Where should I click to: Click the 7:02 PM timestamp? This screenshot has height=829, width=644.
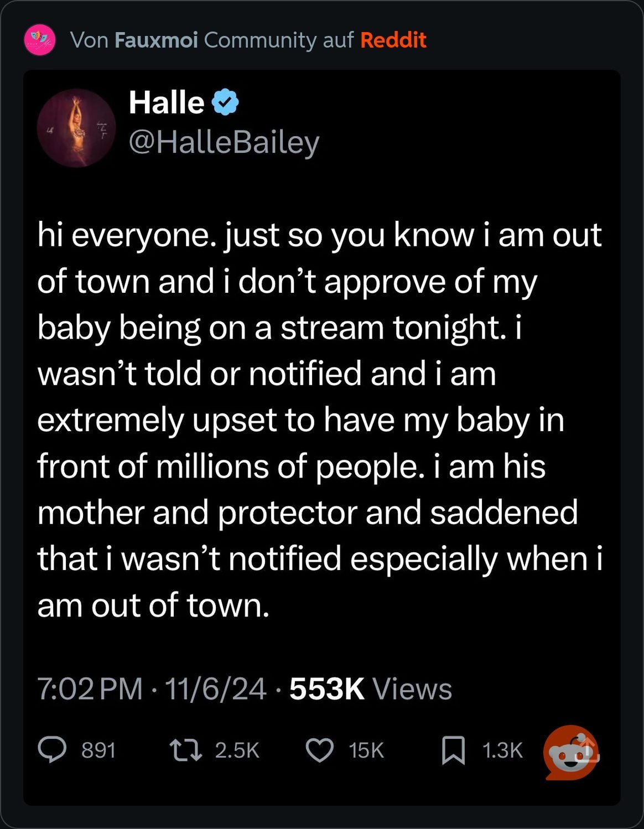90,689
